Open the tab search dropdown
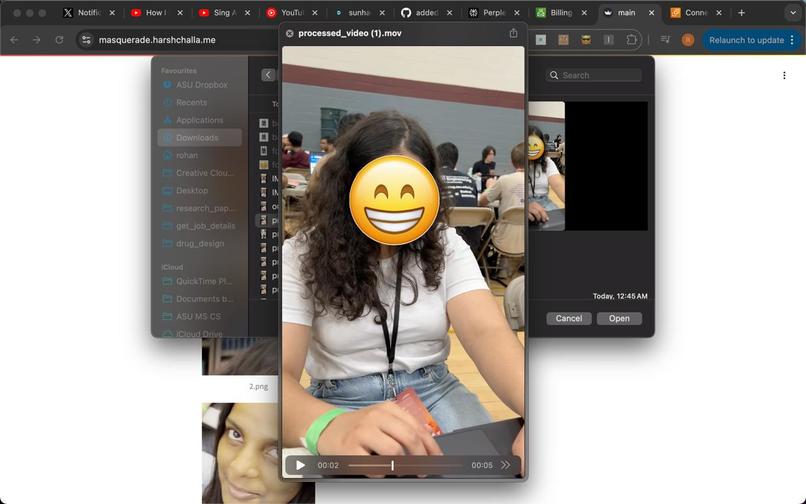Viewport: 806px width, 504px height. (x=793, y=13)
